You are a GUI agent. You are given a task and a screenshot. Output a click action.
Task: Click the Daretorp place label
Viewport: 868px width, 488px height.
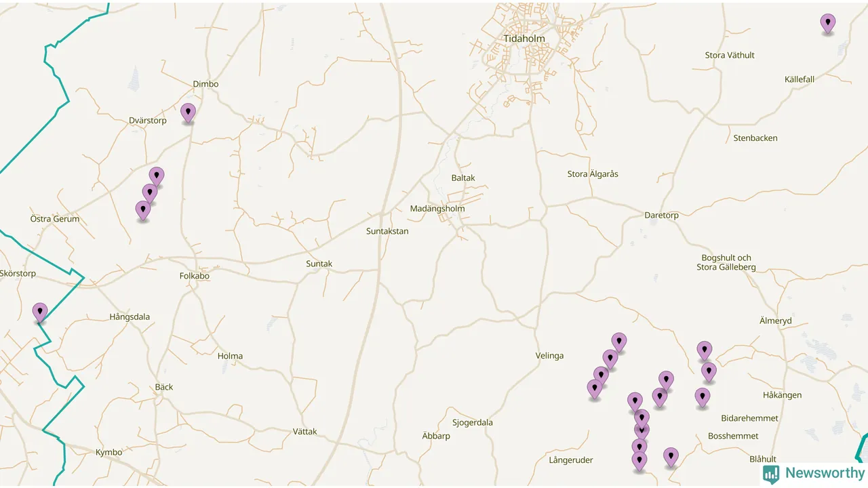(661, 216)
